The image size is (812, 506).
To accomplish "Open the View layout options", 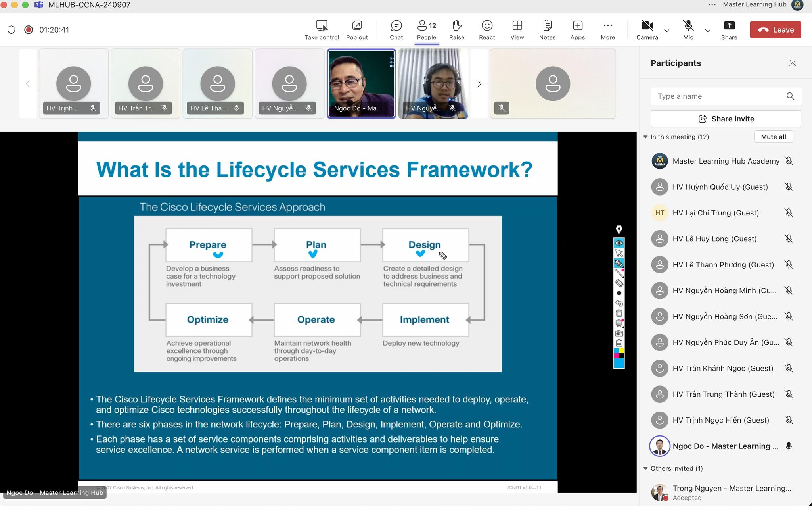I will (517, 30).
